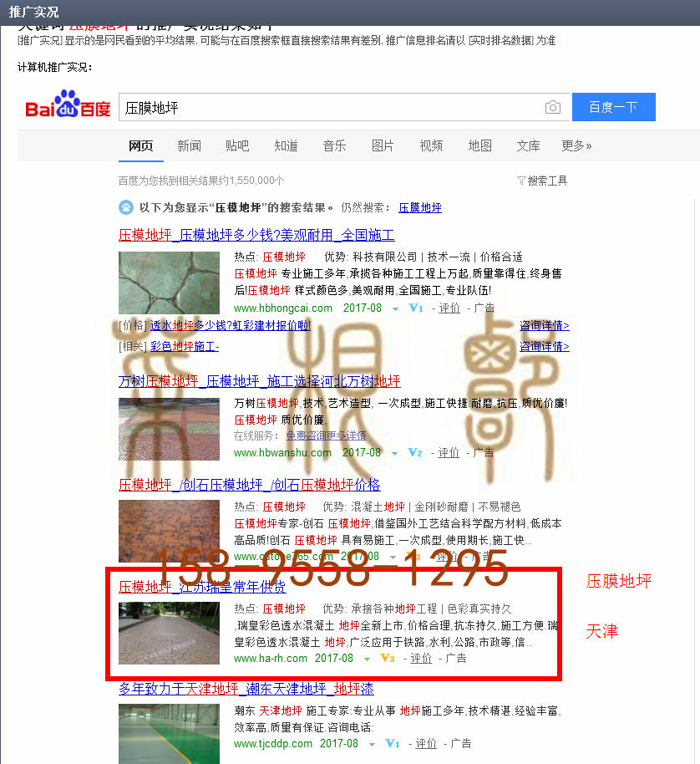Open result 多年致力于天津地坪_潮东天津地坪
Image resolution: width=700 pixels, height=764 pixels.
[x=246, y=689]
